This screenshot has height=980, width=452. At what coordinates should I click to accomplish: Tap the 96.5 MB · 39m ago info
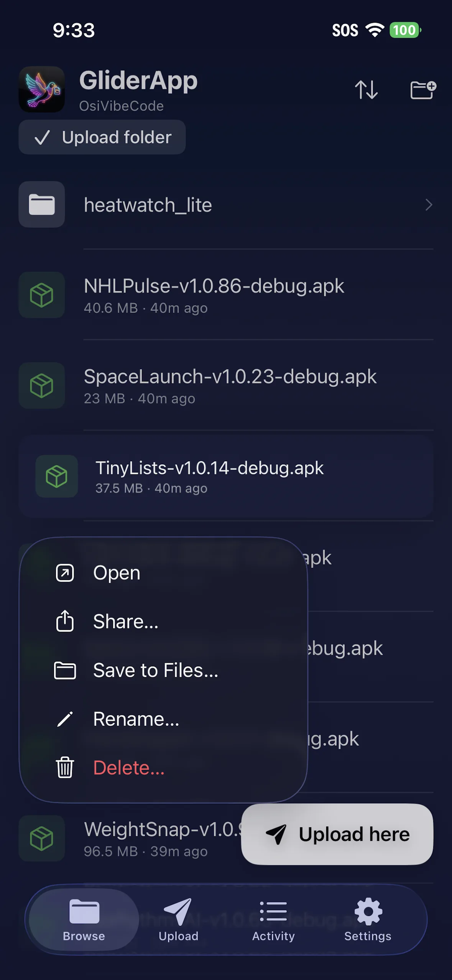pyautogui.click(x=146, y=851)
